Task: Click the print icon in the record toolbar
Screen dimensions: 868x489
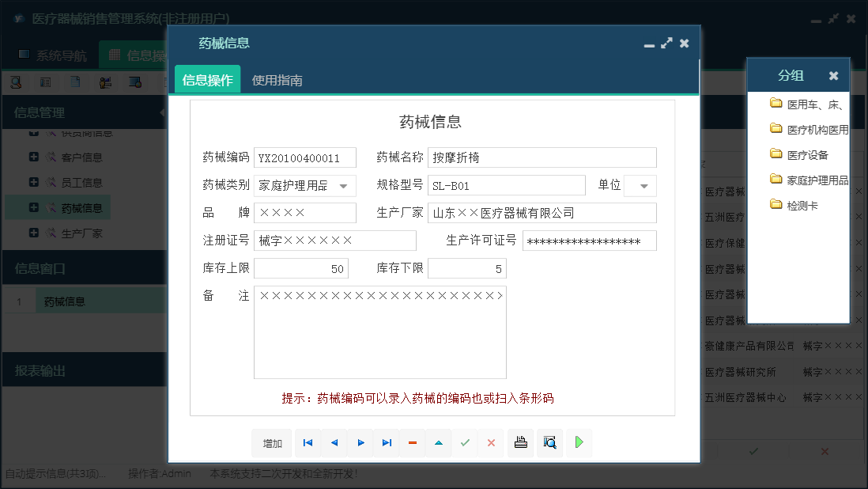Action: [x=520, y=443]
